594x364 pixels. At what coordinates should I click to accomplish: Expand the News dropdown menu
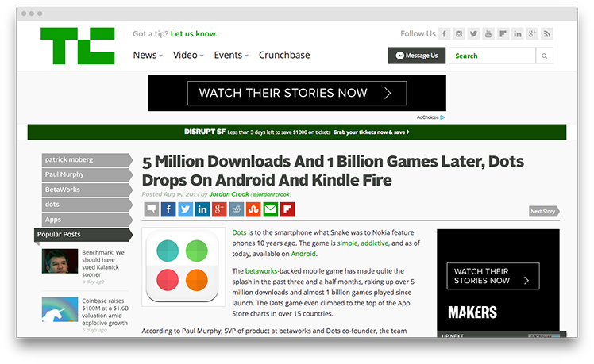tap(148, 56)
